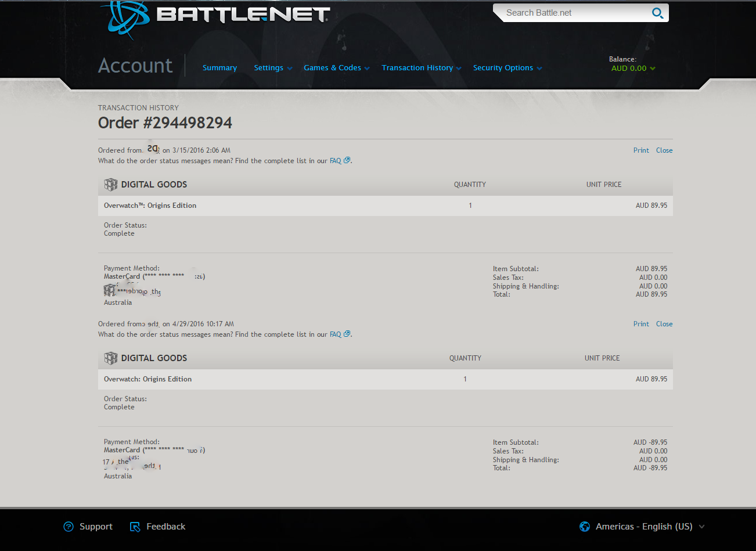Focus the Search Battle.net field

(x=575, y=13)
